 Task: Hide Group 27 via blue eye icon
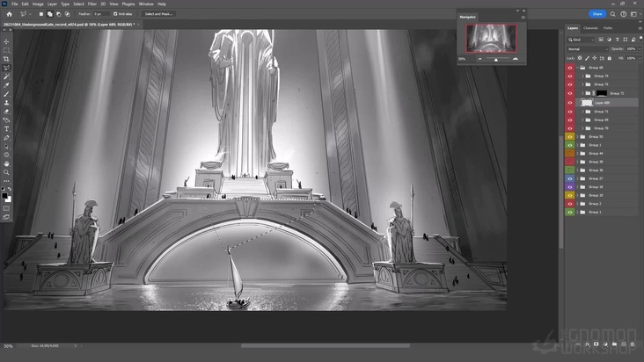570,178
